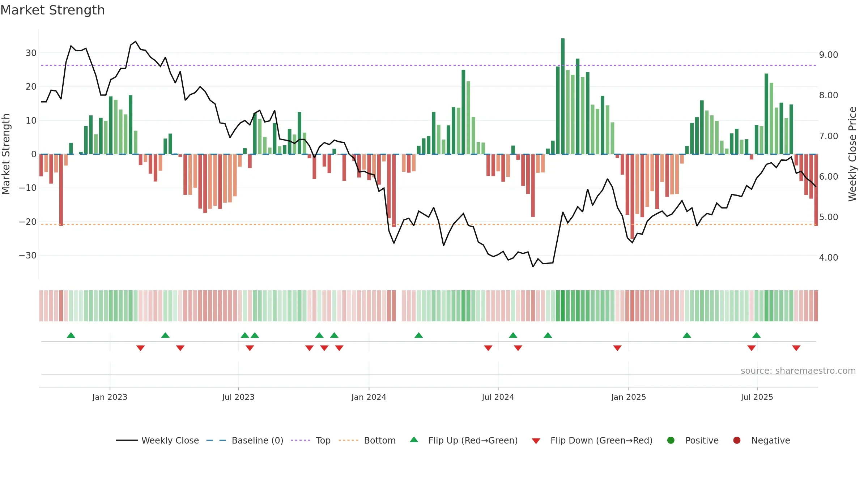Viewport: 868px width, 488px height.
Task: Select the final Flip Down marker after Jul 2025
Action: [796, 348]
